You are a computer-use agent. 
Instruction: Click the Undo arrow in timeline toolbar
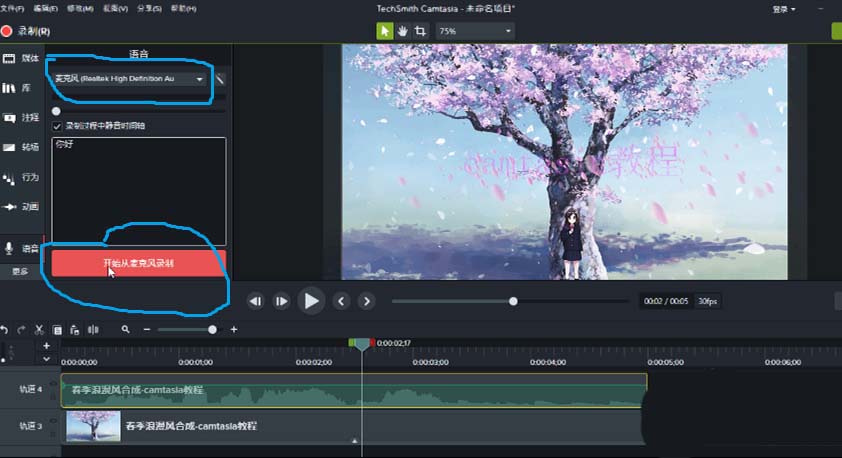coord(4,330)
